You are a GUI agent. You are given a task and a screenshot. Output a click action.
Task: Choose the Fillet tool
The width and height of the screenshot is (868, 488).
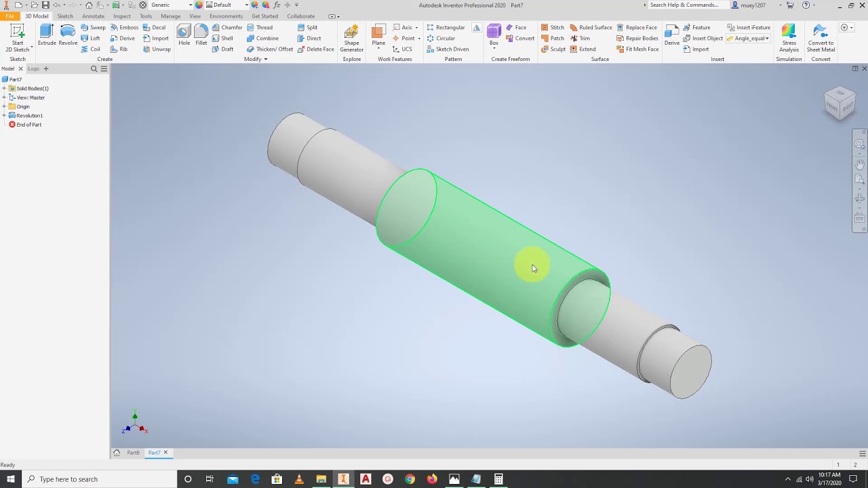tap(201, 35)
